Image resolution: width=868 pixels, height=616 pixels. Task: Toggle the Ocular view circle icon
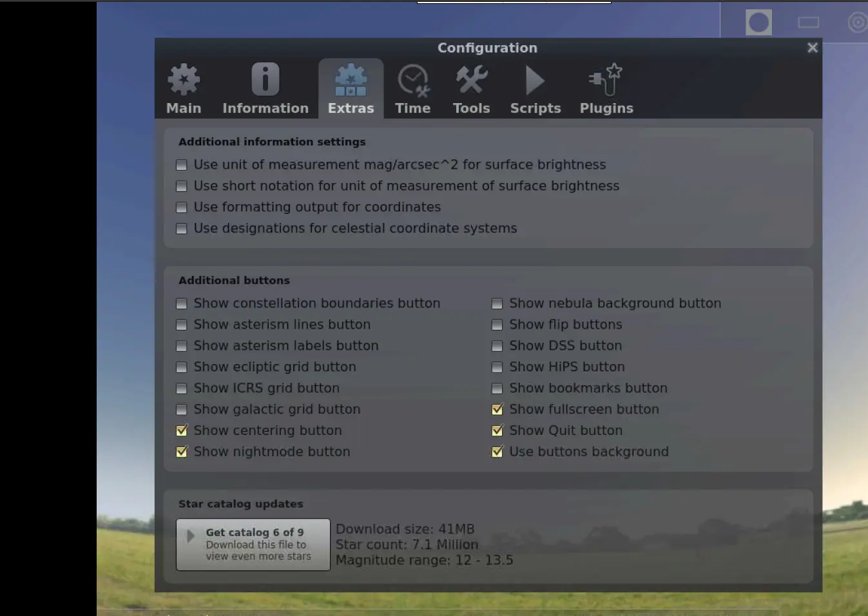pos(758,23)
